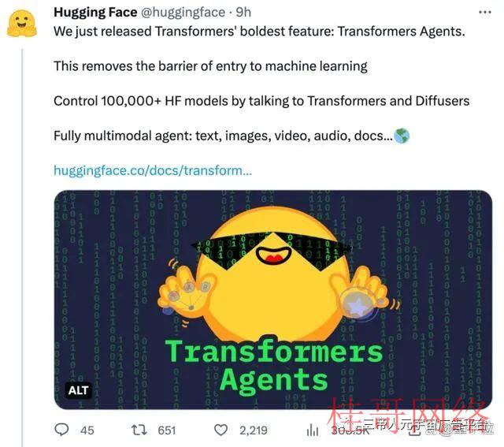Click the view count beside the chart icon
The width and height of the screenshot is (504, 447).
click(x=350, y=430)
